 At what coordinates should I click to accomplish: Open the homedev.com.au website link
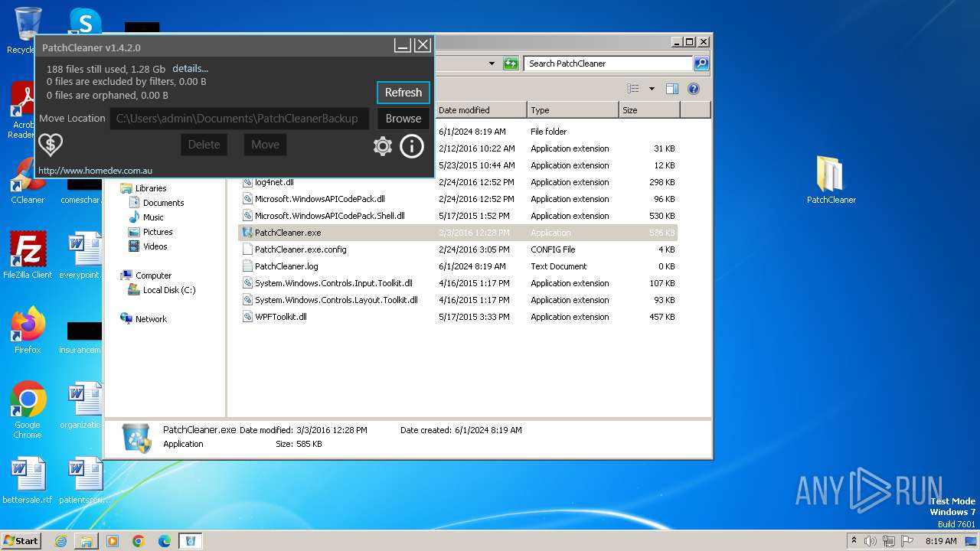click(96, 171)
